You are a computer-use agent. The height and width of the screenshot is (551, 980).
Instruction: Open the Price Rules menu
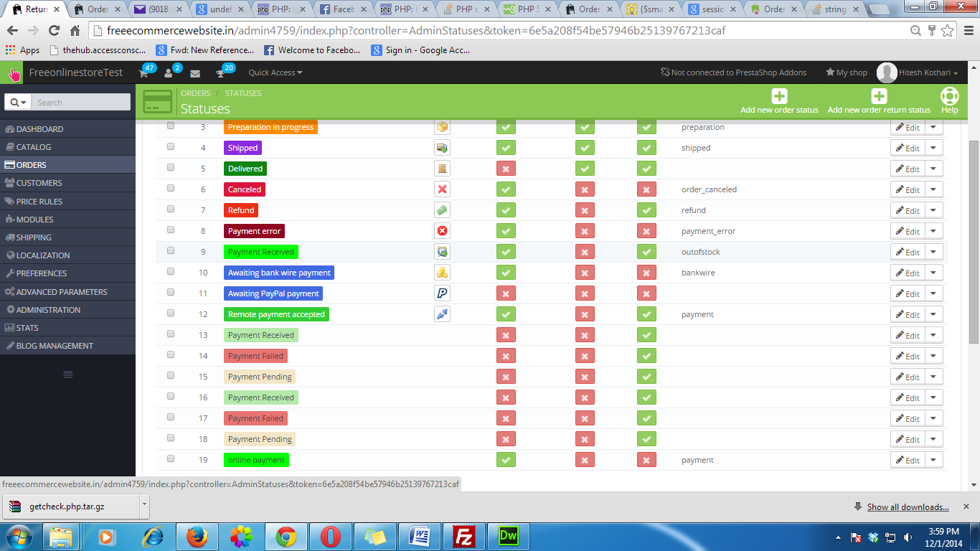(67, 202)
